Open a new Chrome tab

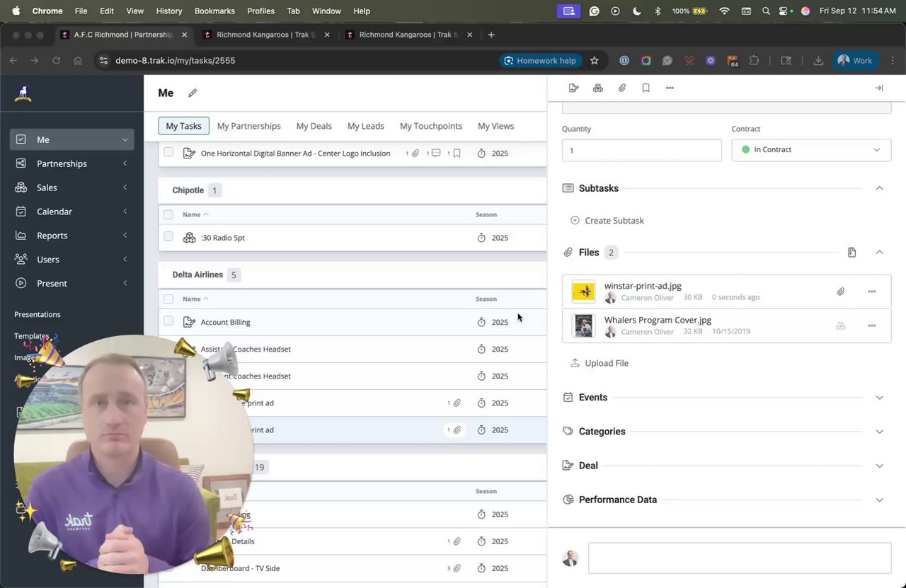coord(491,35)
